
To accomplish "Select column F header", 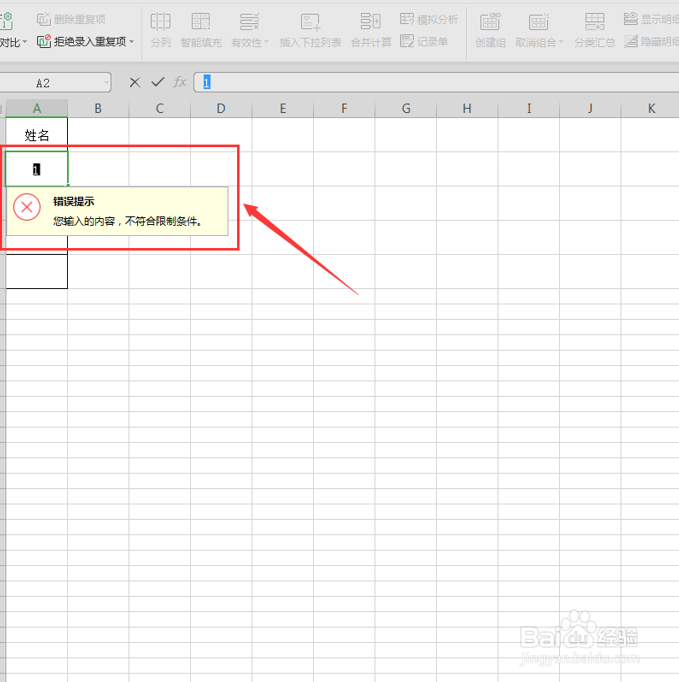I will [x=344, y=108].
